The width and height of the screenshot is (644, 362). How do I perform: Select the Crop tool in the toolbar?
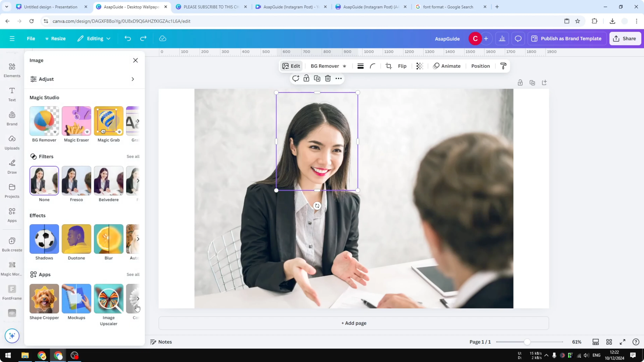pos(389,66)
